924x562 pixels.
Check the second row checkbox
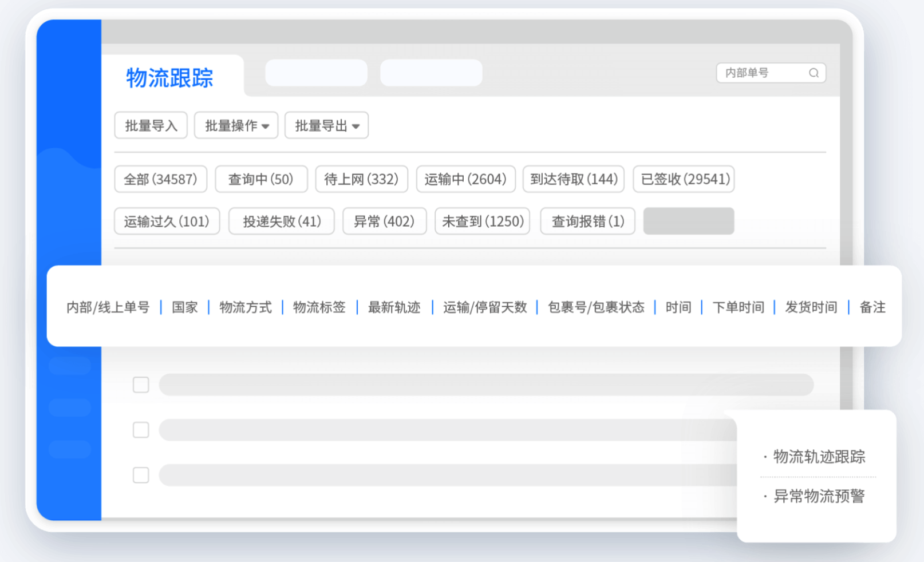pyautogui.click(x=140, y=429)
